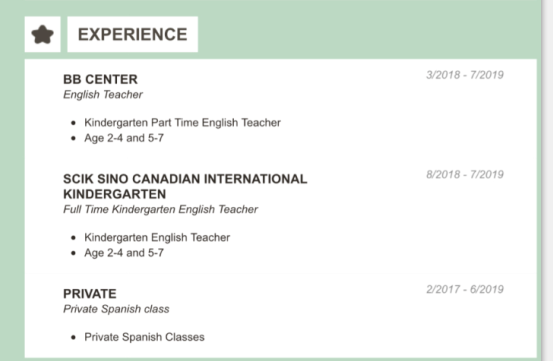Screen dimensions: 553x361
Task: Select SCIK SINO CANADIAN INTERNATIONAL heading
Action: [185, 179]
